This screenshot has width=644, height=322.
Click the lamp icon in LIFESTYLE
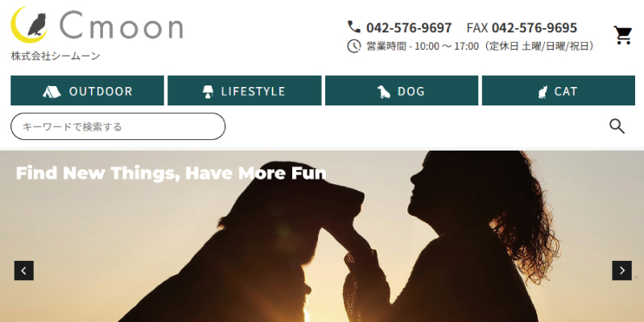tap(208, 91)
